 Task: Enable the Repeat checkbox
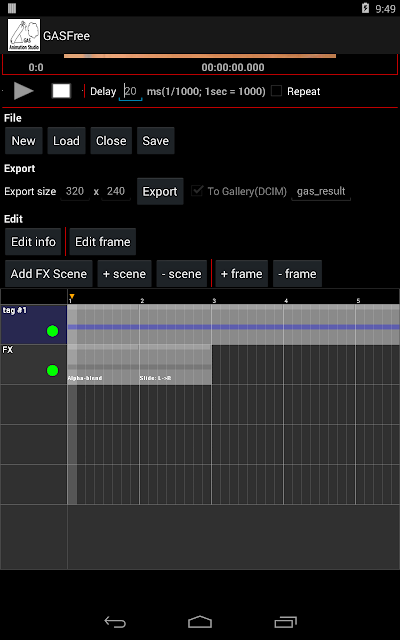(x=277, y=91)
